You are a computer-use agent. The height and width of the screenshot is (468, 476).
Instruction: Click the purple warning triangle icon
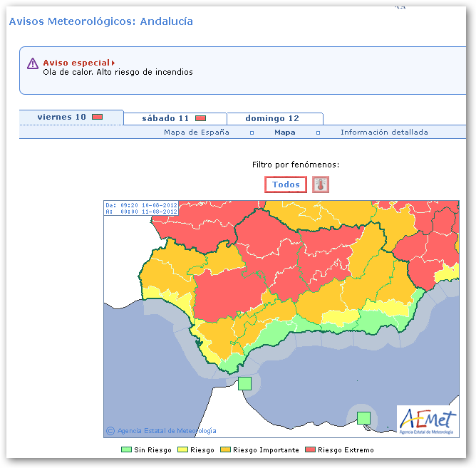point(33,64)
